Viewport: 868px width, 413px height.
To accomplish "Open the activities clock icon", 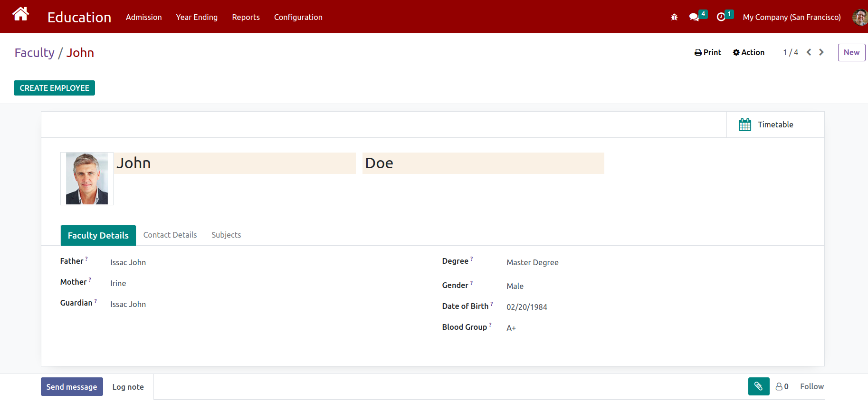I will [x=721, y=17].
